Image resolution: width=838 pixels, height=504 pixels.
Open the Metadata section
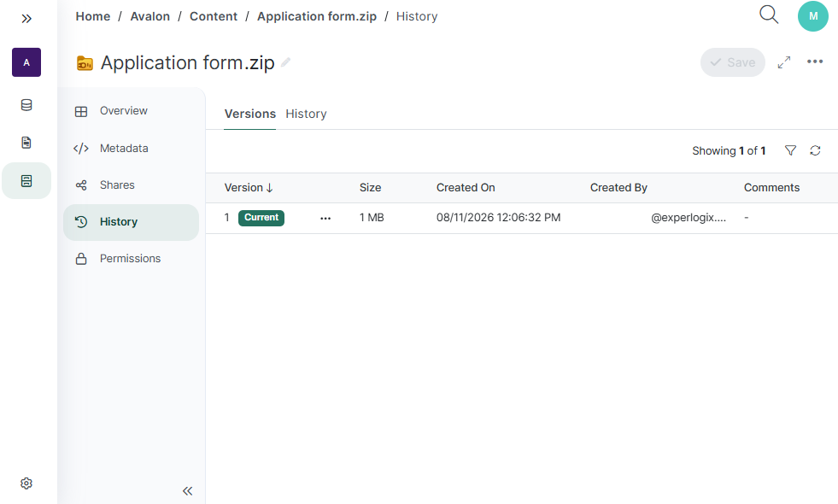click(131, 148)
